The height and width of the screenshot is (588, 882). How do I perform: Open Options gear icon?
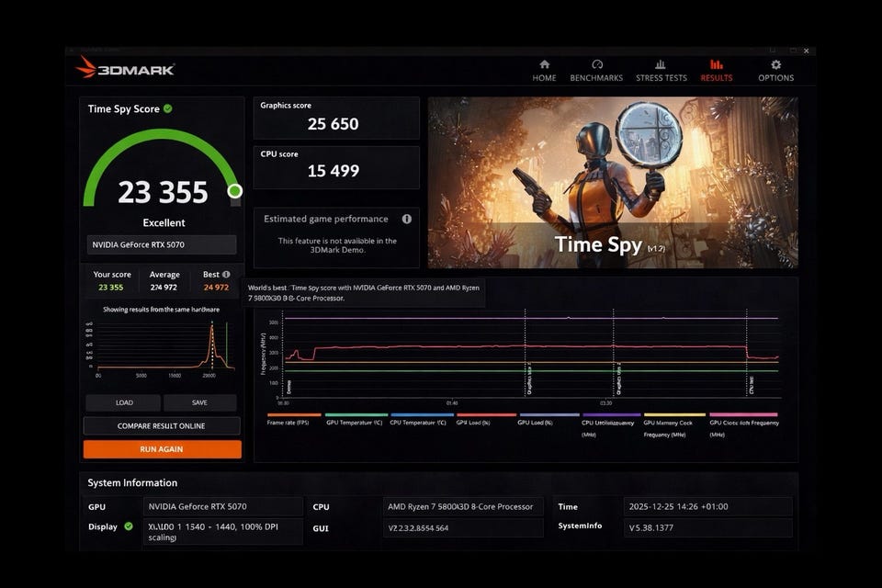pos(775,64)
